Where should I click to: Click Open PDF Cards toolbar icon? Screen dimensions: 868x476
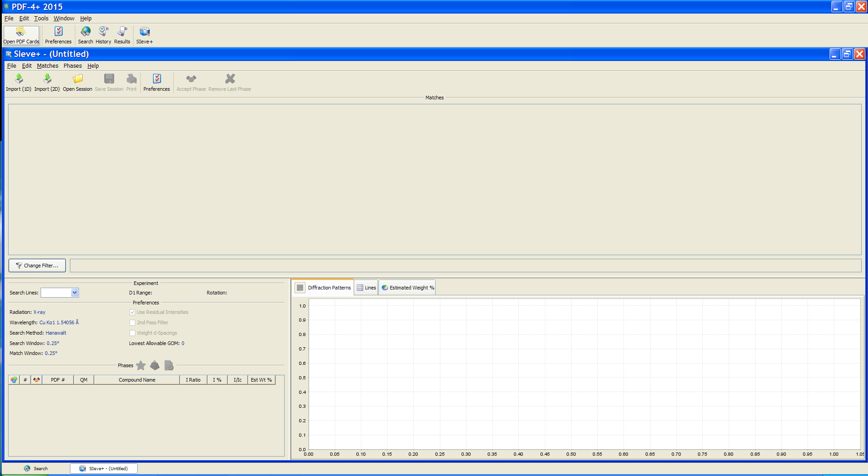(21, 35)
